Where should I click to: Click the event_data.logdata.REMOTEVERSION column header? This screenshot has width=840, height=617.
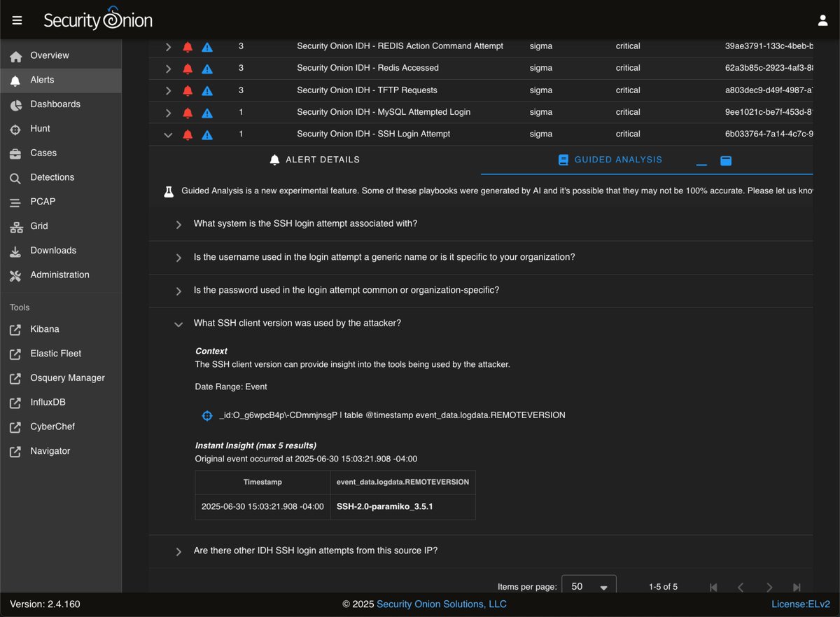coord(402,482)
